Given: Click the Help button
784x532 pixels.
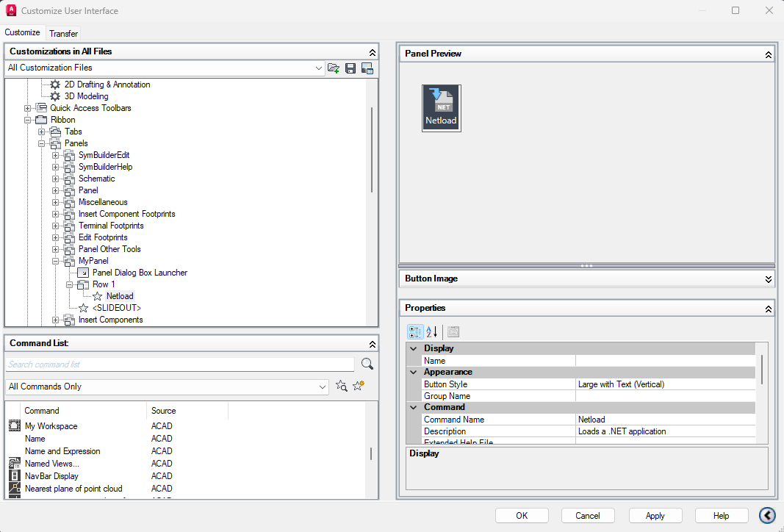Looking at the screenshot, I should [x=722, y=515].
